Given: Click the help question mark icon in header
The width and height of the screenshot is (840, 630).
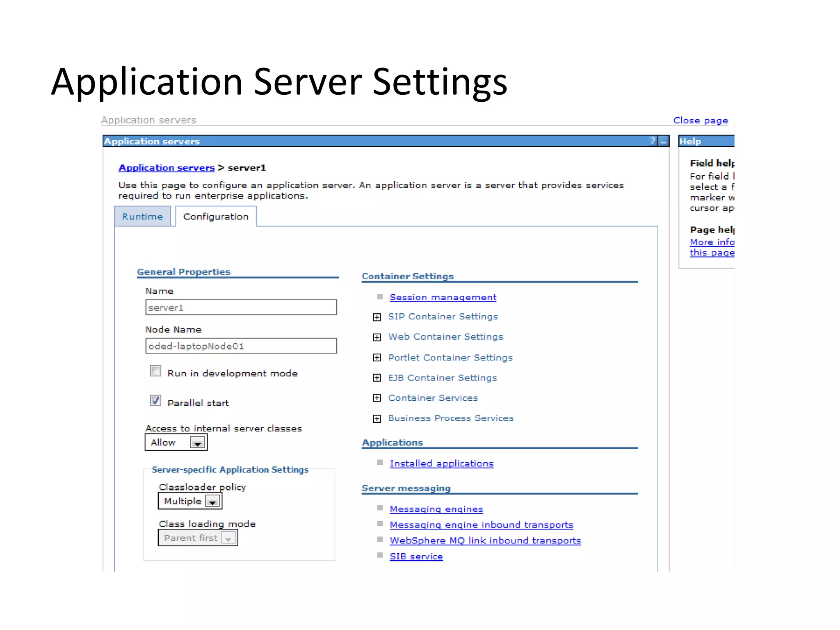Looking at the screenshot, I should (x=653, y=141).
